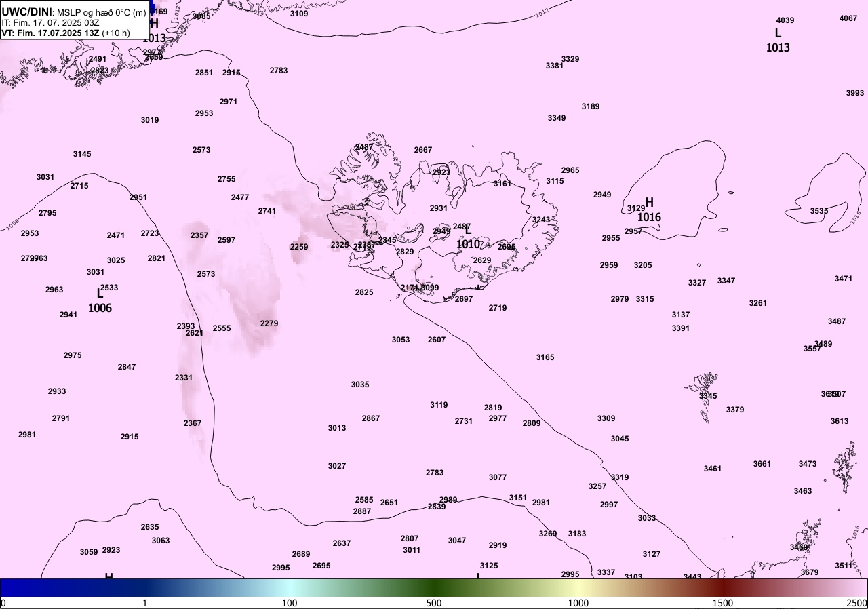
Task: Click the 1500 label on the color scale
Action: click(x=723, y=603)
